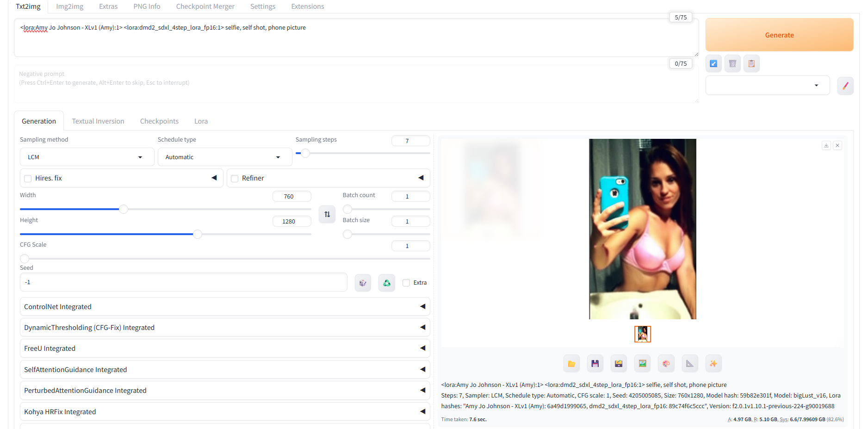
Task: Click the Batch count number field
Action: click(410, 196)
